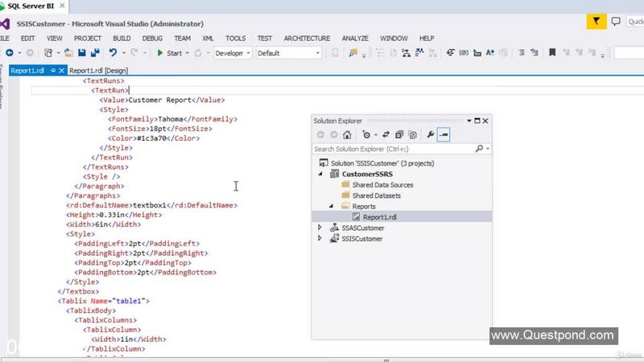The width and height of the screenshot is (644, 362).
Task: Open the BUILD menu
Action: [x=122, y=38]
